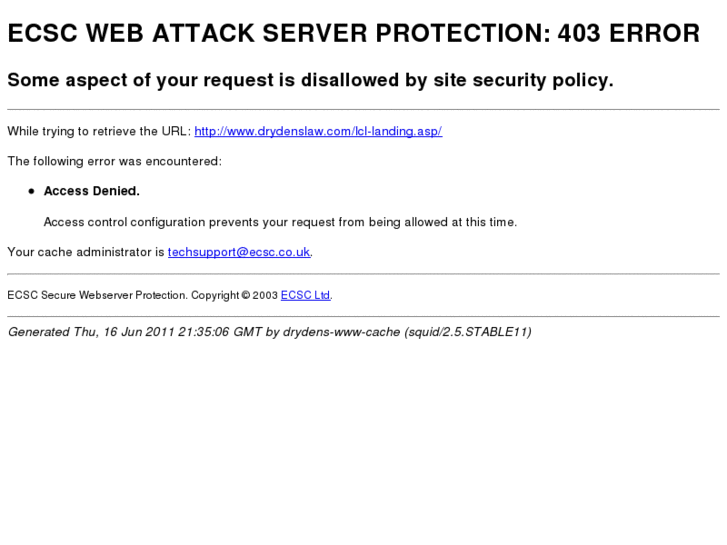Click the techsupport@ecsc.co.uk email link
The width and height of the screenshot is (727, 545).
tap(239, 252)
